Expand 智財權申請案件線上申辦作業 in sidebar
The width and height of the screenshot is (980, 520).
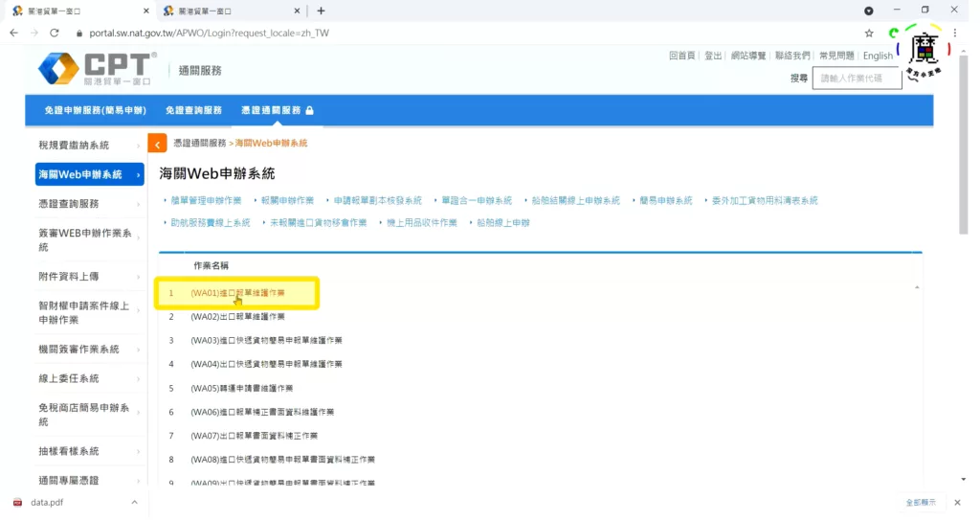tap(89, 313)
